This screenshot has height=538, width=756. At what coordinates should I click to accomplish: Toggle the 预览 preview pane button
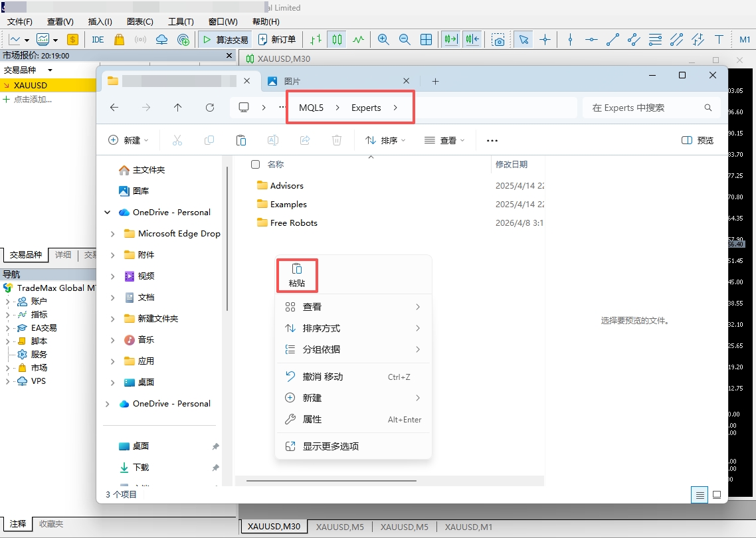[698, 140]
